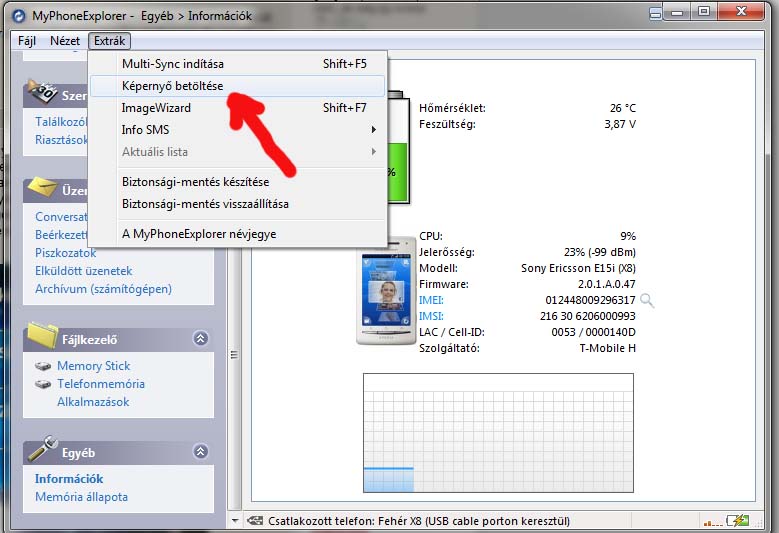Click the USB connection icon in status bar
Screen dimensions: 779x533
point(255,521)
